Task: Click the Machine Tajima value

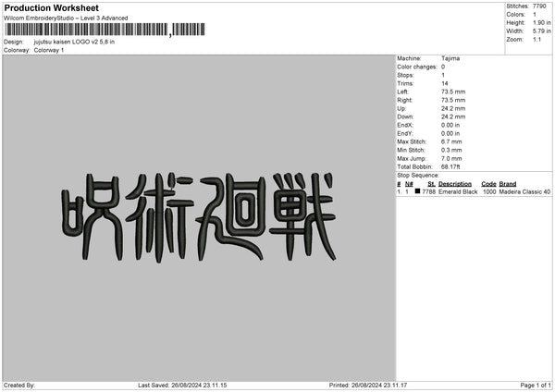Action: (x=450, y=58)
